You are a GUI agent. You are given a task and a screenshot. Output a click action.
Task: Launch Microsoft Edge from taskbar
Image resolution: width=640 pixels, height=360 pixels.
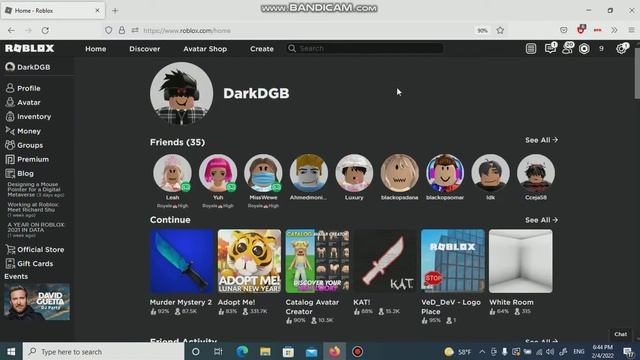[x=242, y=351]
